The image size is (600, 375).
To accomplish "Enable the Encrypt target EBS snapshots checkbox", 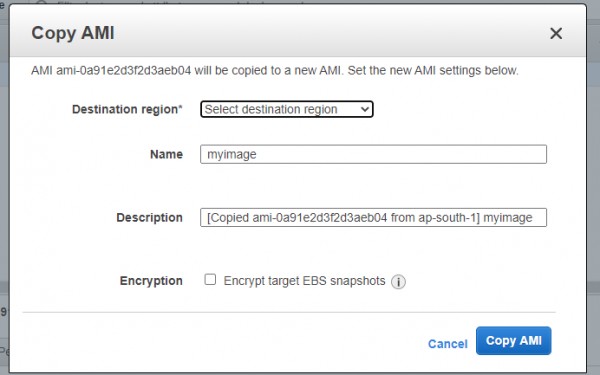I will [210, 279].
